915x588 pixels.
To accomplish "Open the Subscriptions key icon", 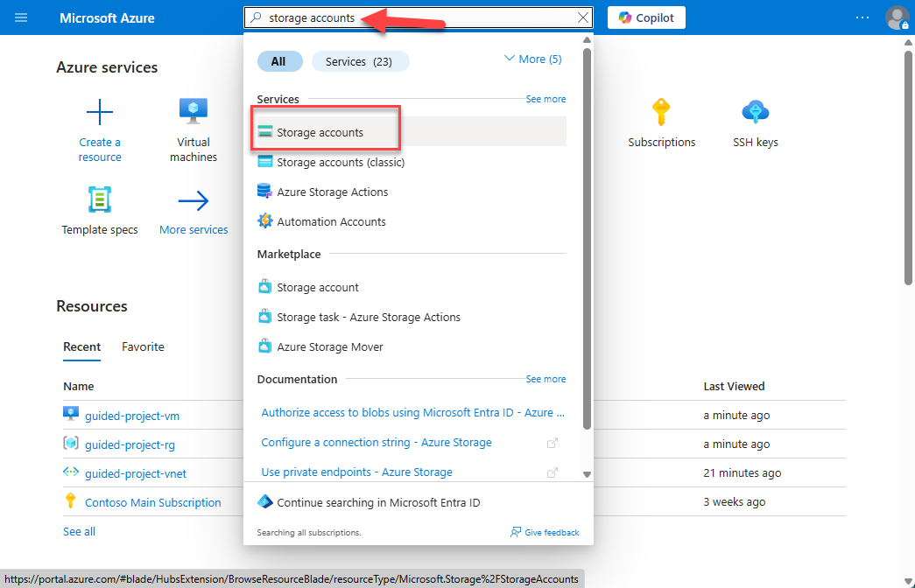I will click(x=661, y=111).
